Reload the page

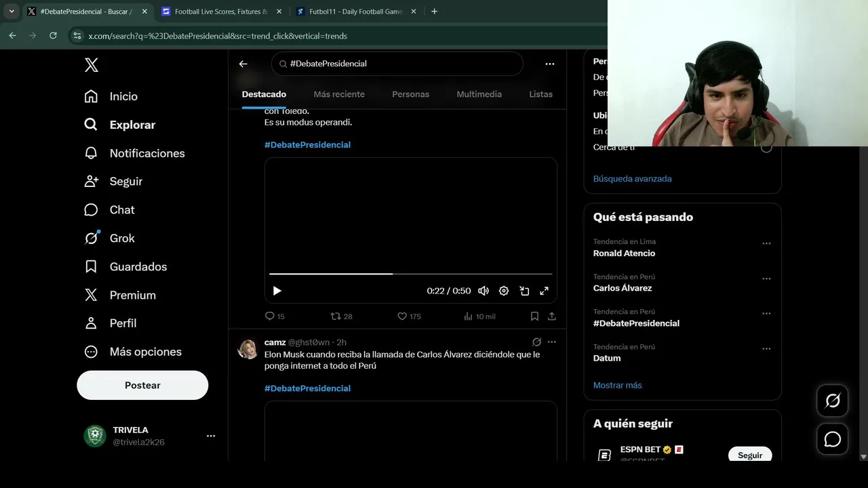[x=53, y=36]
